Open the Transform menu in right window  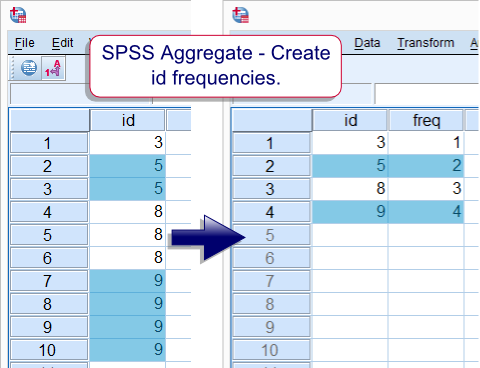pos(426,43)
